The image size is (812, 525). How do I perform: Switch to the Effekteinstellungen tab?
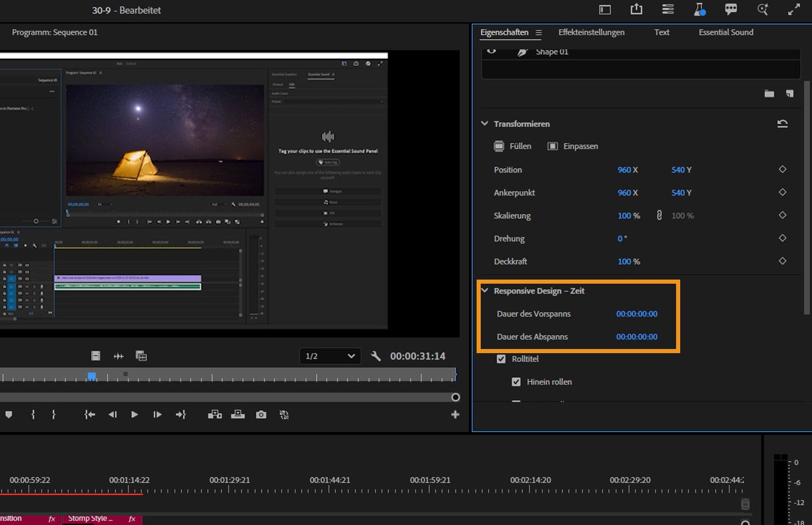[591, 32]
